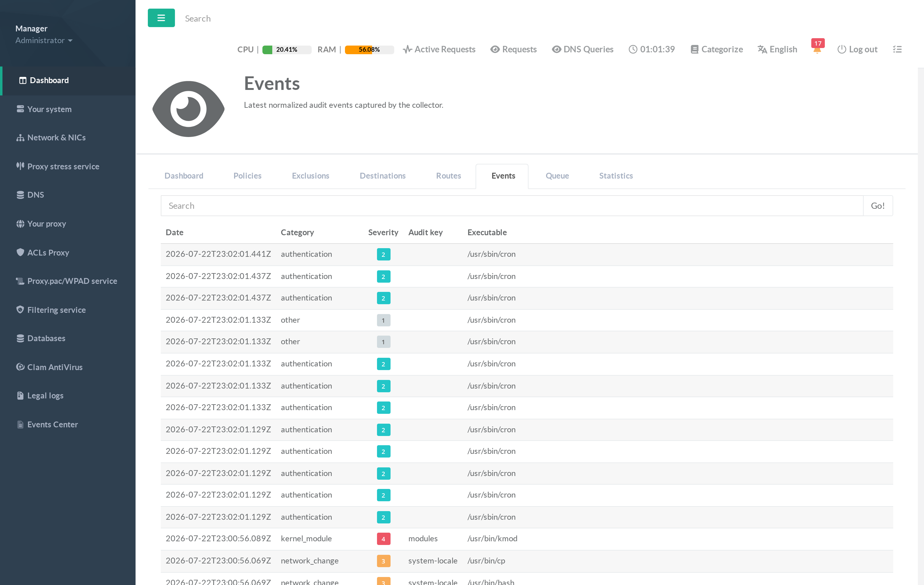Switch to the Dashboard tab
Image resolution: width=924 pixels, height=585 pixels.
[184, 176]
